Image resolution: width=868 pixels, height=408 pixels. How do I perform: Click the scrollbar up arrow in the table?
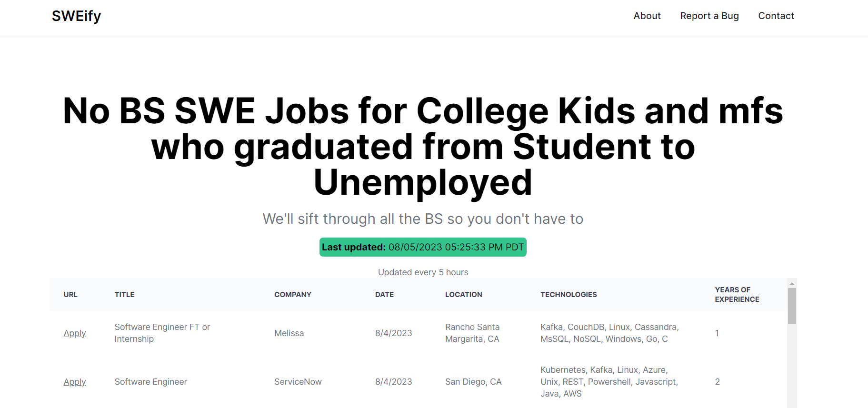coord(792,283)
